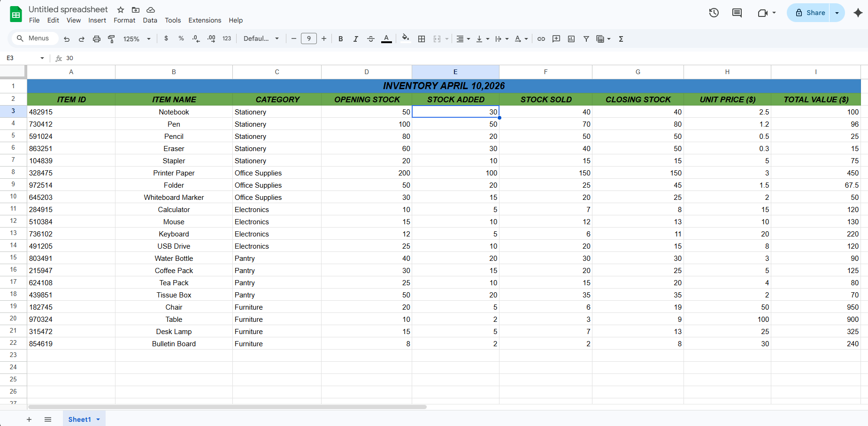Show all sheets list
The width and height of the screenshot is (868, 426).
coord(48,419)
